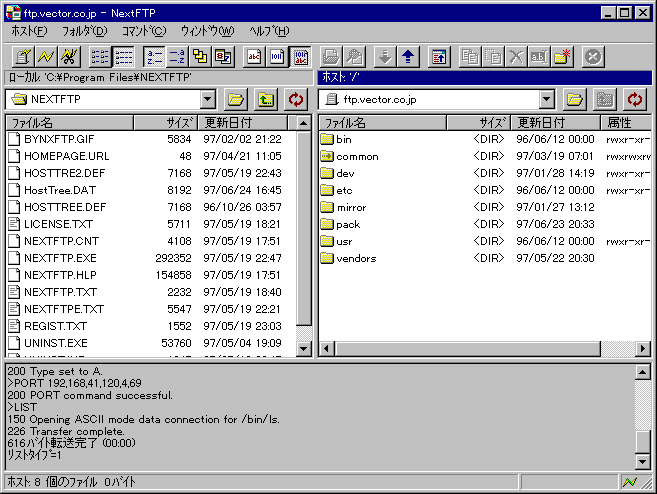Open the ウィンドウ(W) menu
657x494 pixels.
[208, 31]
